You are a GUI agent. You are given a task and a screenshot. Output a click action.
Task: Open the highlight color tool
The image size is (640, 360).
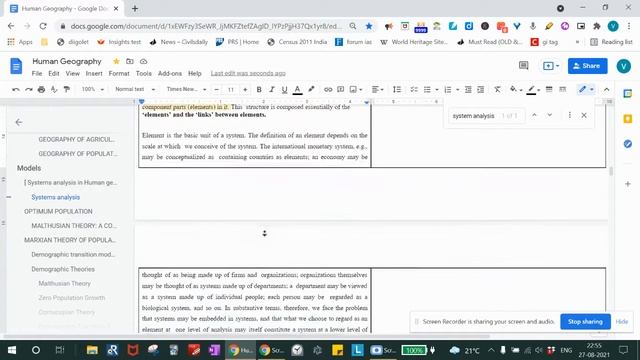click(x=311, y=89)
